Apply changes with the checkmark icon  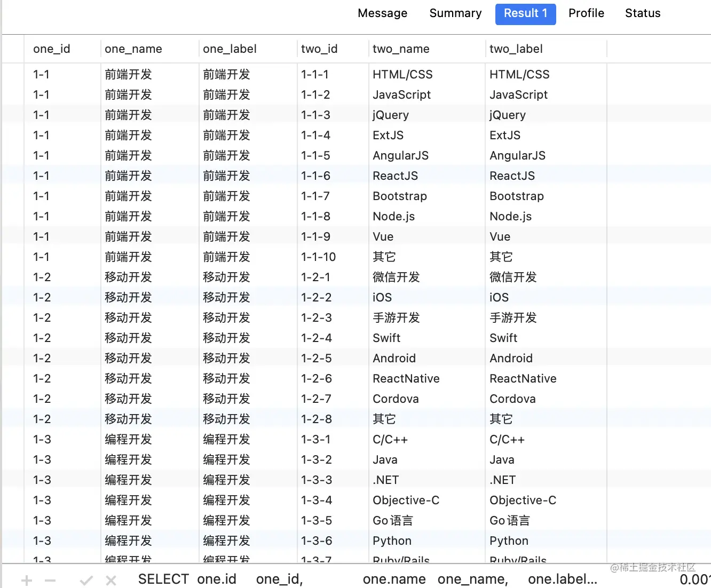[x=86, y=580]
